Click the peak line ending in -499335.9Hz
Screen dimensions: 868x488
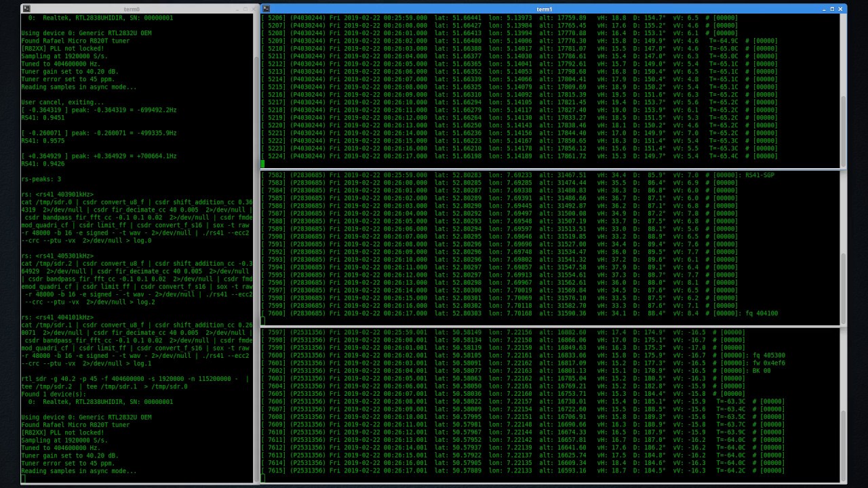(x=99, y=133)
